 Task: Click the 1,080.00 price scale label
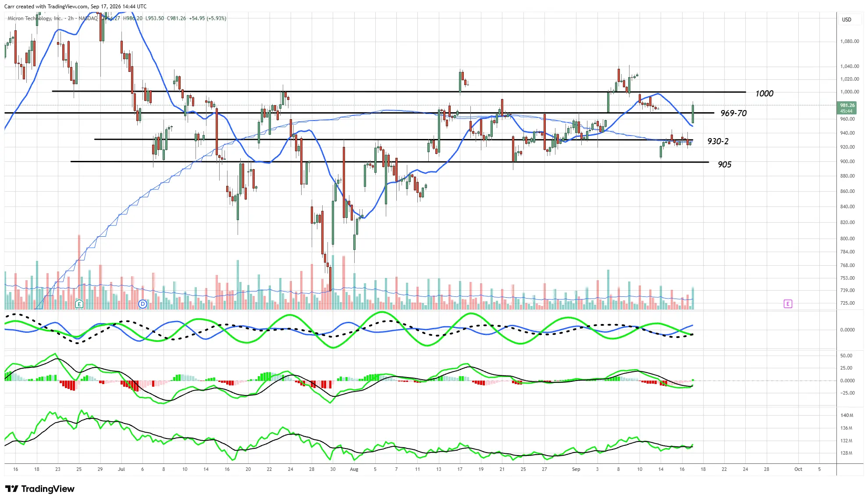point(850,41)
